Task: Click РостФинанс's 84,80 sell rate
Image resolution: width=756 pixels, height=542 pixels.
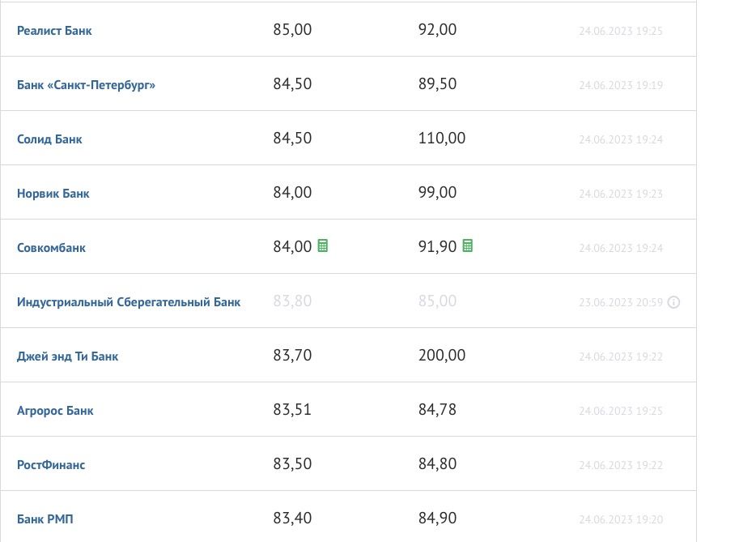Action: [438, 464]
